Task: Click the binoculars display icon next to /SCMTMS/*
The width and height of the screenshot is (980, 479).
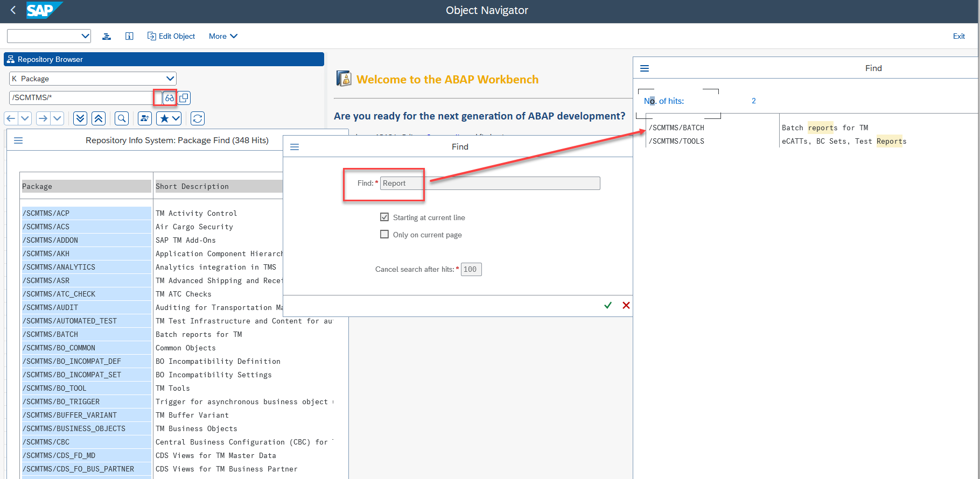Action: [x=170, y=98]
